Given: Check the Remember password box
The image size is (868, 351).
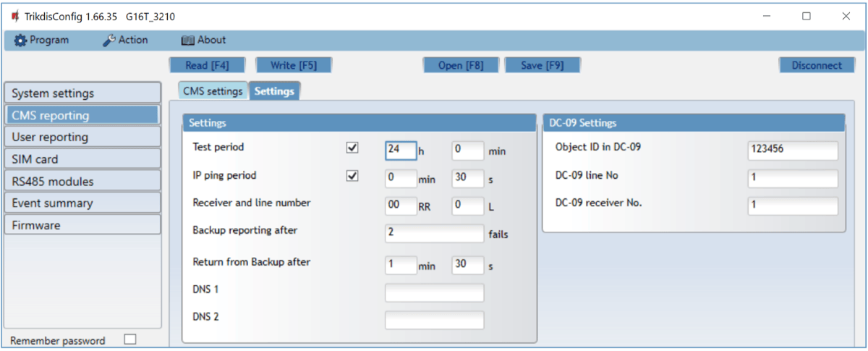Looking at the screenshot, I should pos(130,339).
